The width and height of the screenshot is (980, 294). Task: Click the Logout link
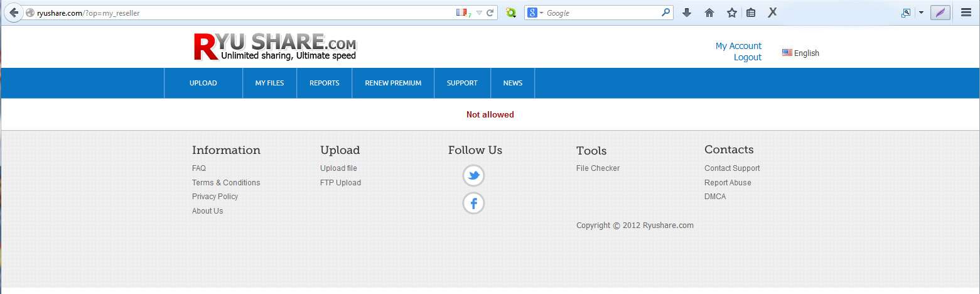(748, 57)
